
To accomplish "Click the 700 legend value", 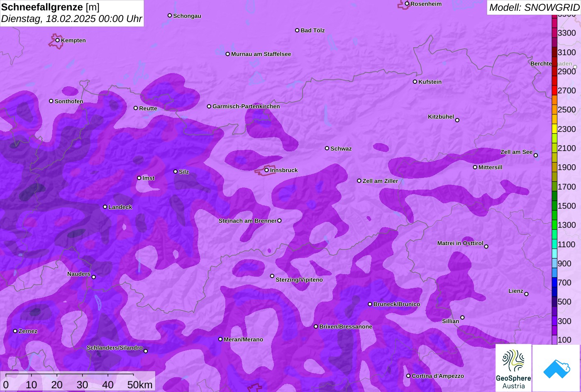I will click(x=564, y=283).
